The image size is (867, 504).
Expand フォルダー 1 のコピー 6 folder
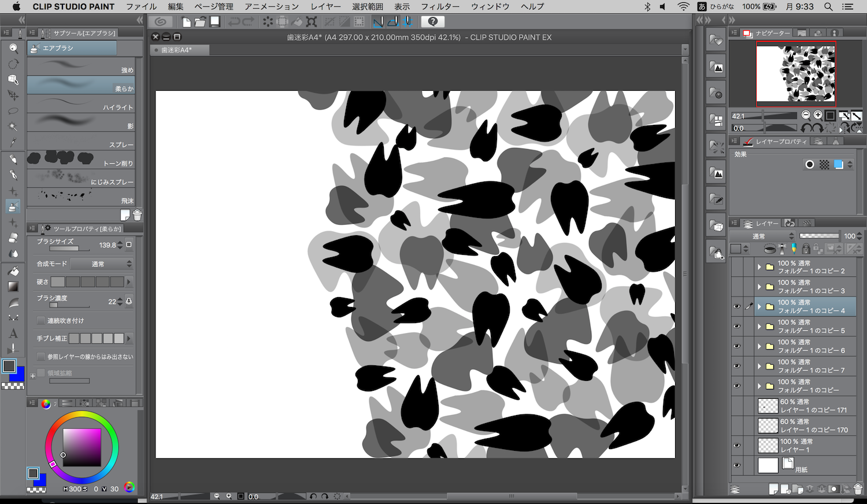pos(759,346)
